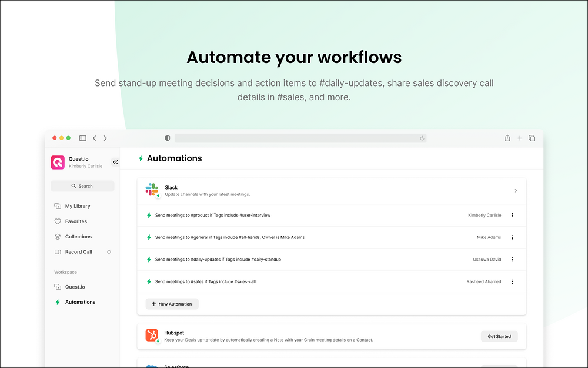This screenshot has height=368, width=588.
Task: Go forward with the browser forward arrow
Action: tap(105, 138)
